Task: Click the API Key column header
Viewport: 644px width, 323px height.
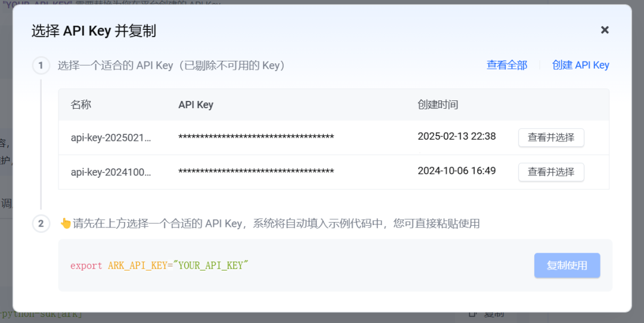Action: click(196, 104)
